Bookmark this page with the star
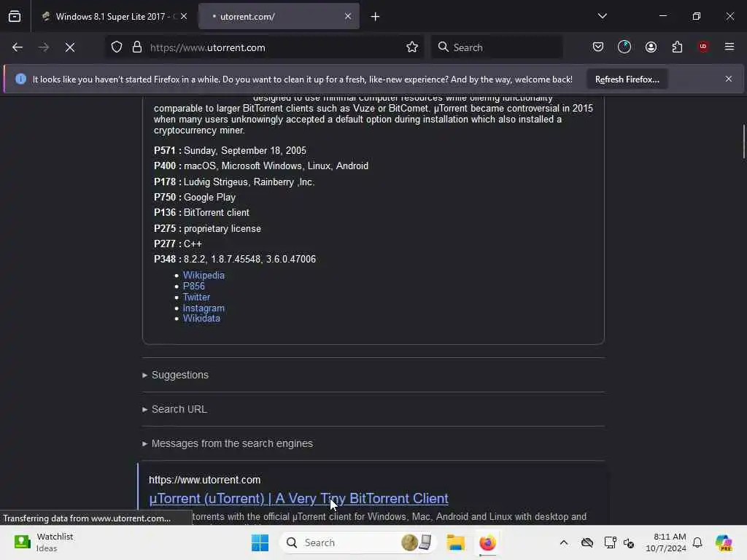The image size is (747, 560). [412, 47]
